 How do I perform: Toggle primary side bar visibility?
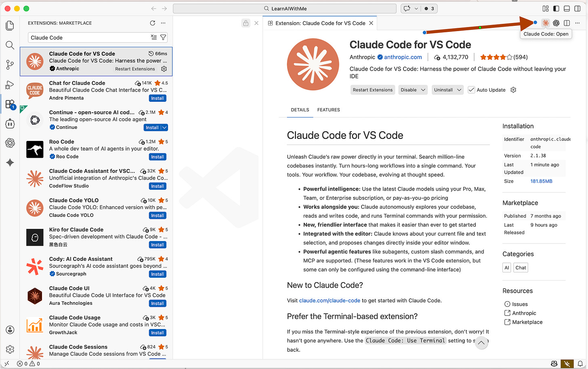point(556,8)
